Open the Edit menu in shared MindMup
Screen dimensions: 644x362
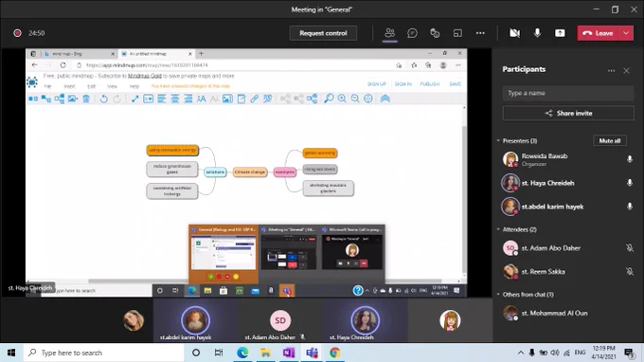pyautogui.click(x=91, y=86)
